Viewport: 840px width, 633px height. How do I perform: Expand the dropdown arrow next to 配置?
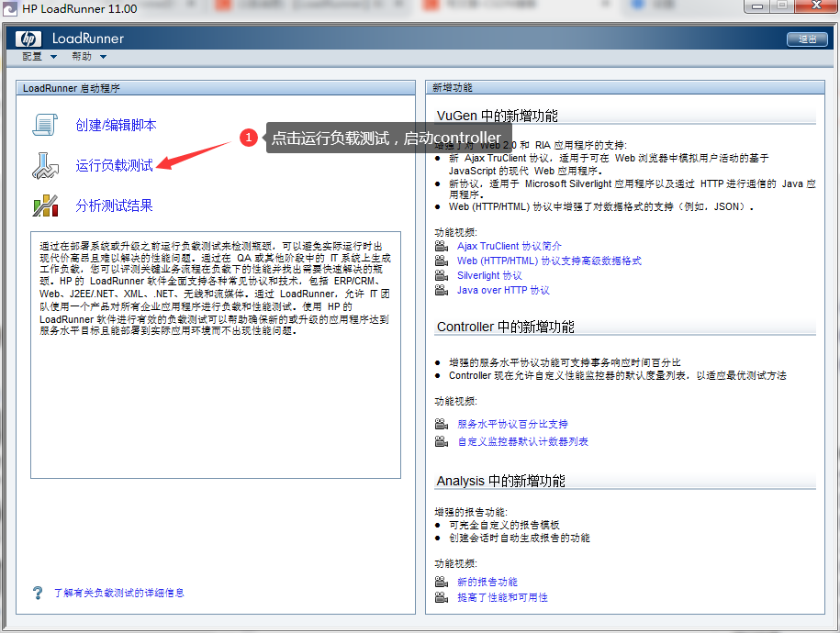point(53,57)
